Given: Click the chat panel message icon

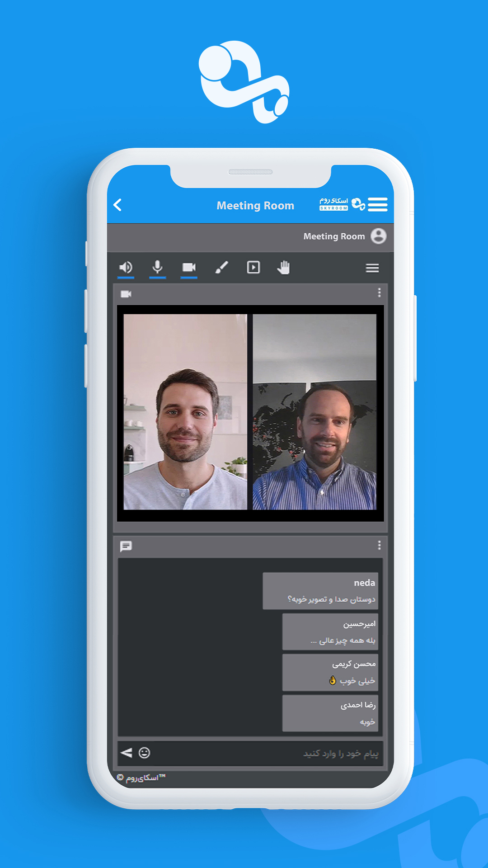Looking at the screenshot, I should click(126, 546).
